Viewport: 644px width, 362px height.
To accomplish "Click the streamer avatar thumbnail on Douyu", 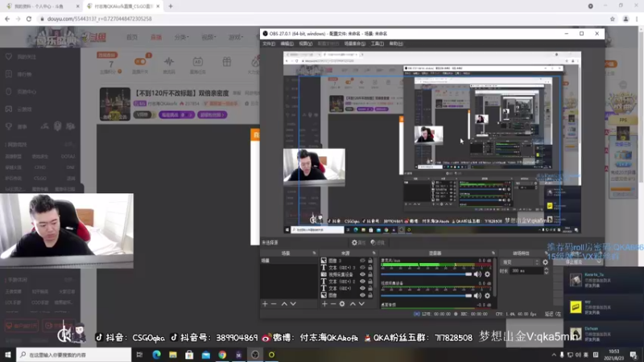I will pos(115,104).
